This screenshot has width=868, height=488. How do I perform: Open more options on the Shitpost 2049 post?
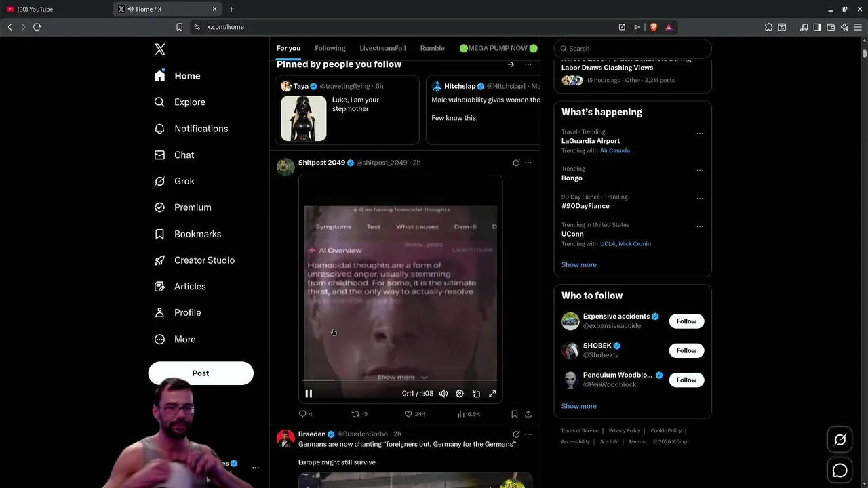pos(528,163)
